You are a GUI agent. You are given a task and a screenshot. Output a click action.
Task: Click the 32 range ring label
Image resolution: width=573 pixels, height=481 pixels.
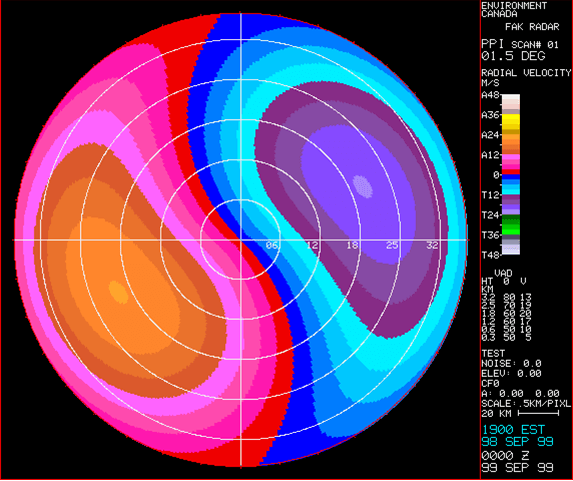coord(432,245)
